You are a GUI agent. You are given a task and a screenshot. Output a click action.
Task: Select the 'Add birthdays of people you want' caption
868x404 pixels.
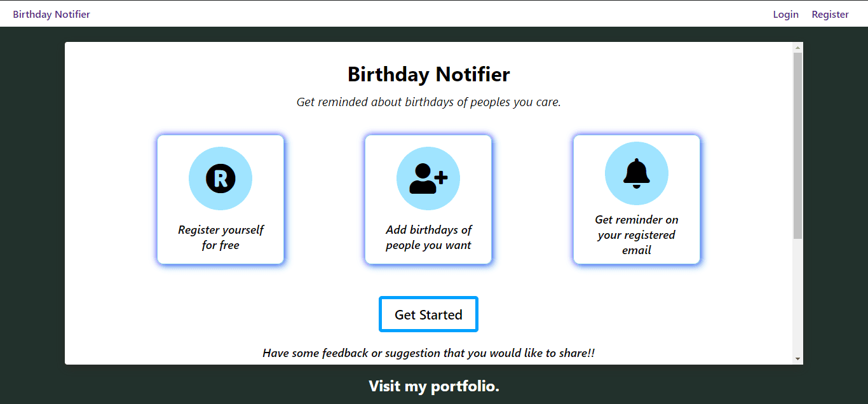tap(428, 238)
